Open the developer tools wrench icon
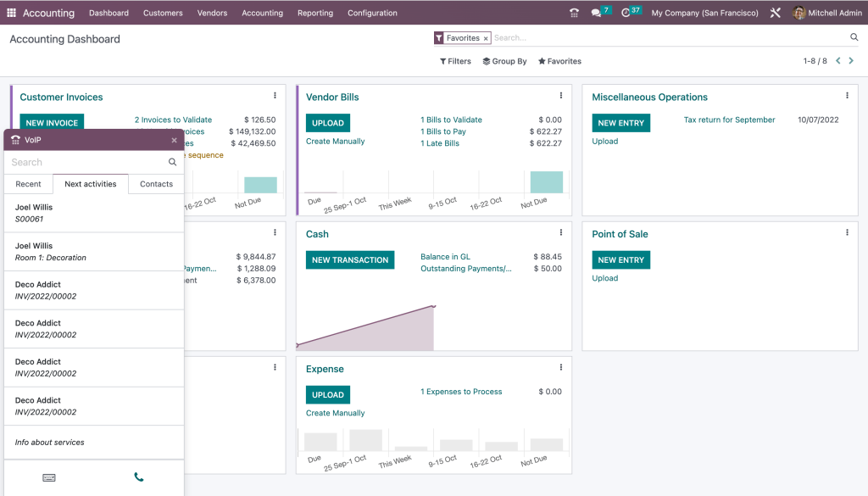 [775, 13]
